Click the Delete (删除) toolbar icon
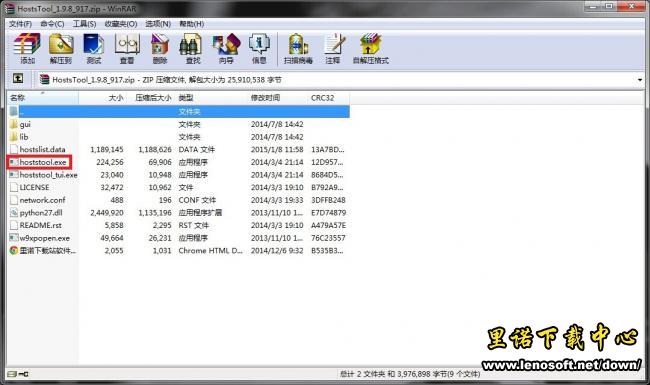The width and height of the screenshot is (650, 385). coord(160,48)
